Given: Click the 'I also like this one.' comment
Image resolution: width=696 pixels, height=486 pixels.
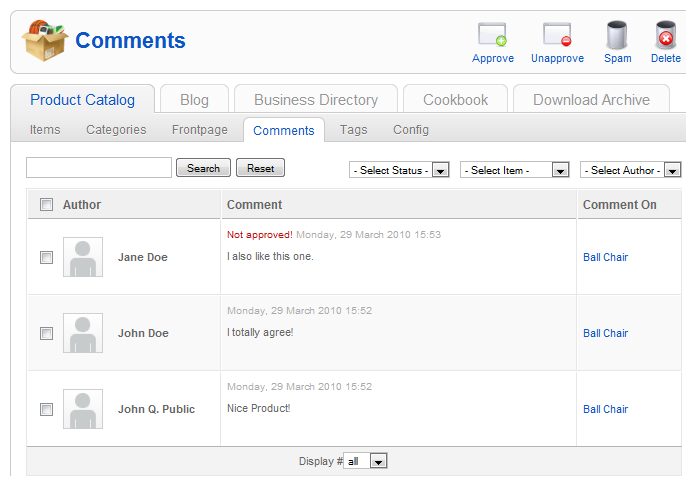Looking at the screenshot, I should point(270,257).
